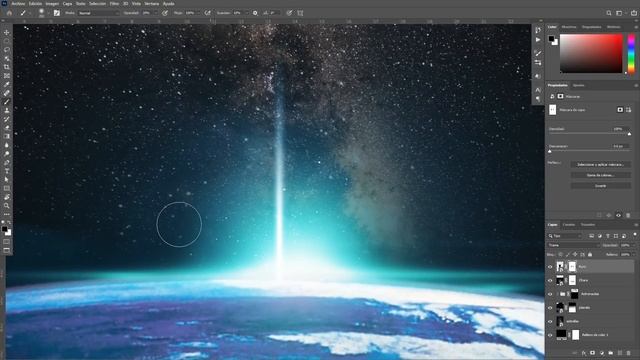This screenshot has width=640, height=360.
Task: Select the Clone Stamp tool
Action: pos(7,110)
